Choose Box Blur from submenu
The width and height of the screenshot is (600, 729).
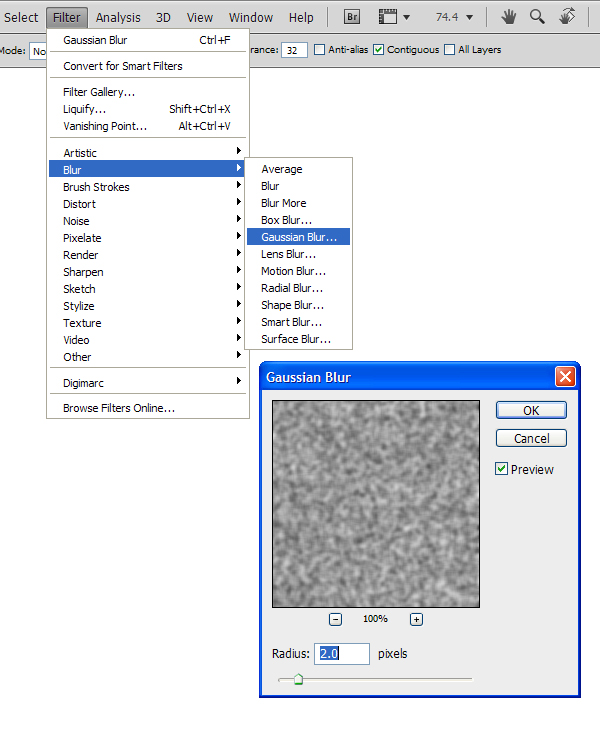(298, 220)
